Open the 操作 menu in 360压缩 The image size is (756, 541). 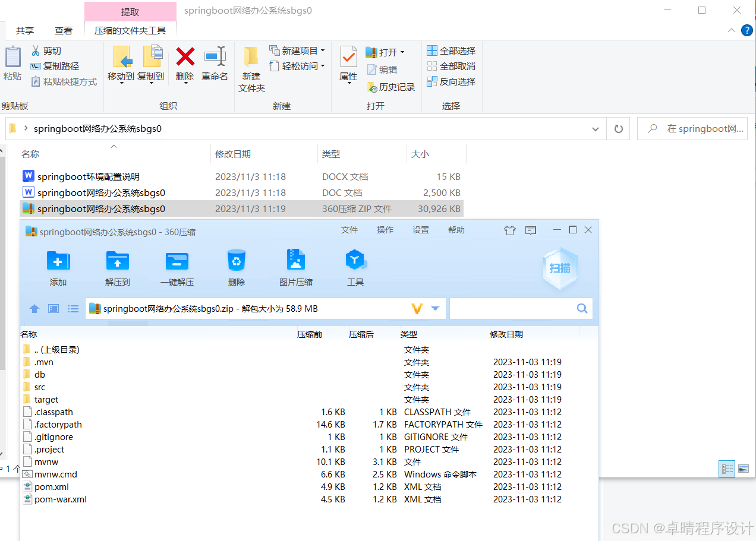click(385, 230)
